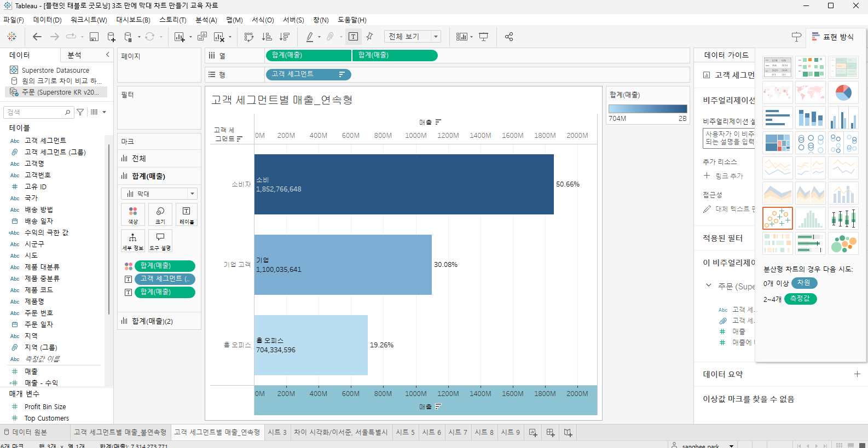The width and height of the screenshot is (868, 448).
Task: Select the 고객 세그먼트 rows shelf pill
Action: pyautogui.click(x=308, y=74)
